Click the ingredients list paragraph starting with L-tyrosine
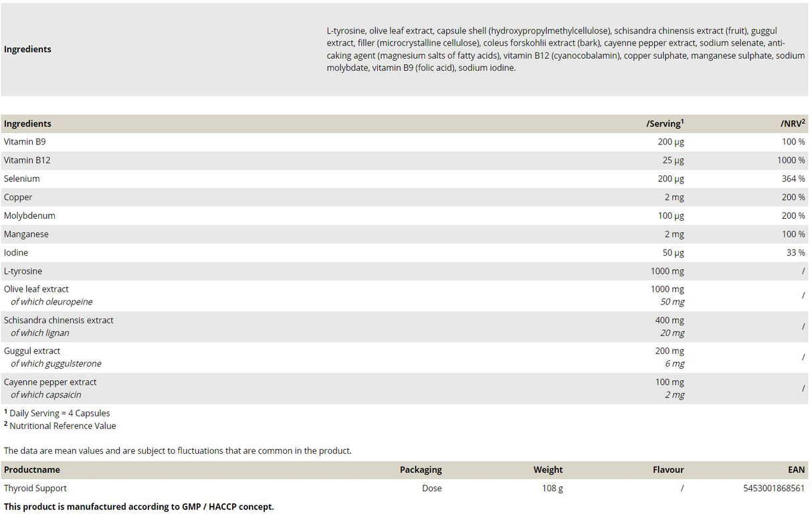The image size is (812, 514). click(565, 49)
